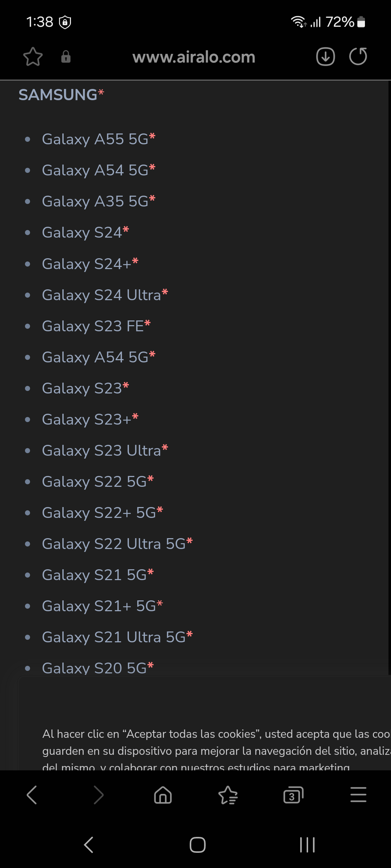Open the bookmarks list icon
Image resolution: width=391 pixels, height=868 pixels.
point(228,795)
